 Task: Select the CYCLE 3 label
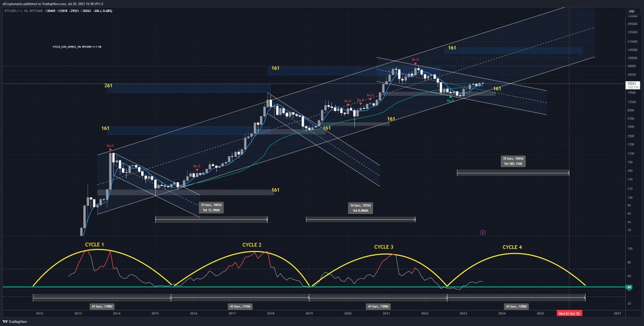[384, 247]
